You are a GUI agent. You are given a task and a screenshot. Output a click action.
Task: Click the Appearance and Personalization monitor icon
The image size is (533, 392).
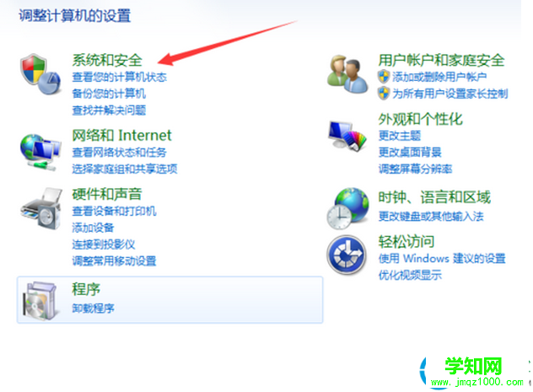point(347,136)
